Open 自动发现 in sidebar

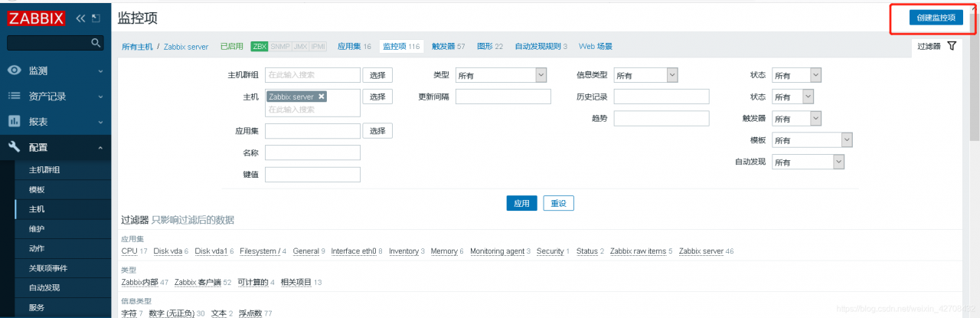point(44,288)
